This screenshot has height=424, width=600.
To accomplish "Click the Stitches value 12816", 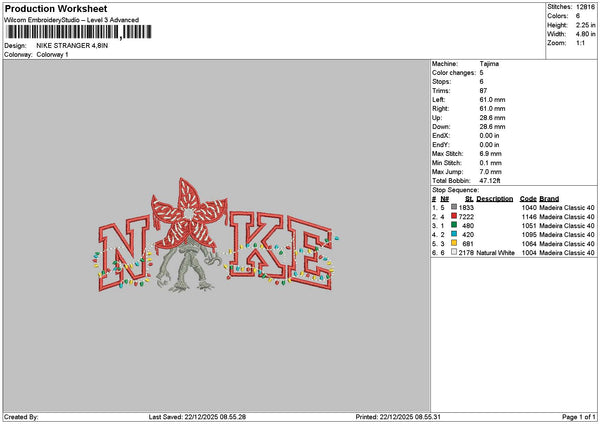I will [x=585, y=7].
